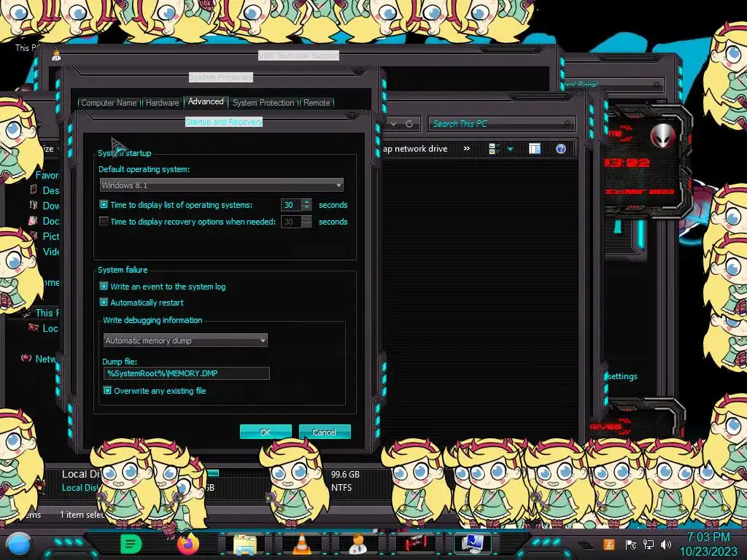Toggle Write an event to system log
747x560 pixels.
104,286
